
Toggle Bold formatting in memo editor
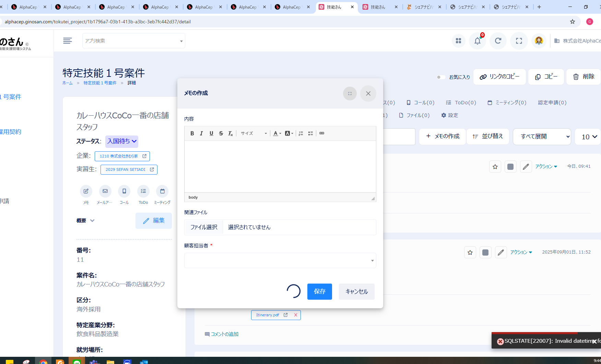[192, 133]
